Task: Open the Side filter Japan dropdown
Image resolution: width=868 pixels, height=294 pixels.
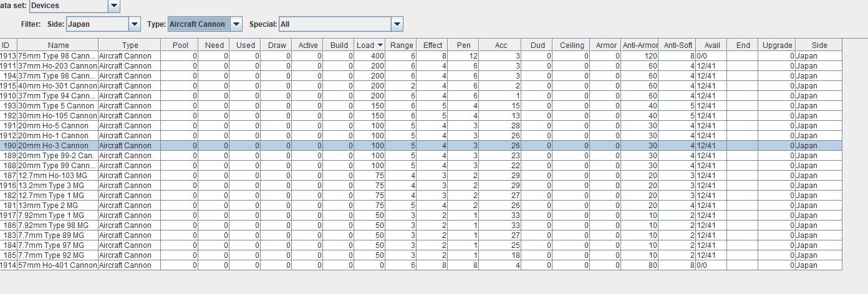Action: point(135,24)
